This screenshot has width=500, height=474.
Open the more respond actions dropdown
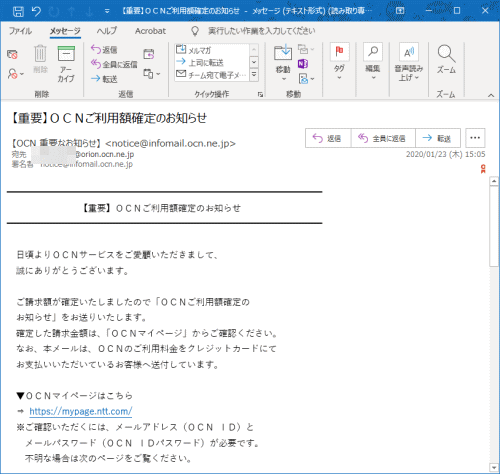pos(152,74)
